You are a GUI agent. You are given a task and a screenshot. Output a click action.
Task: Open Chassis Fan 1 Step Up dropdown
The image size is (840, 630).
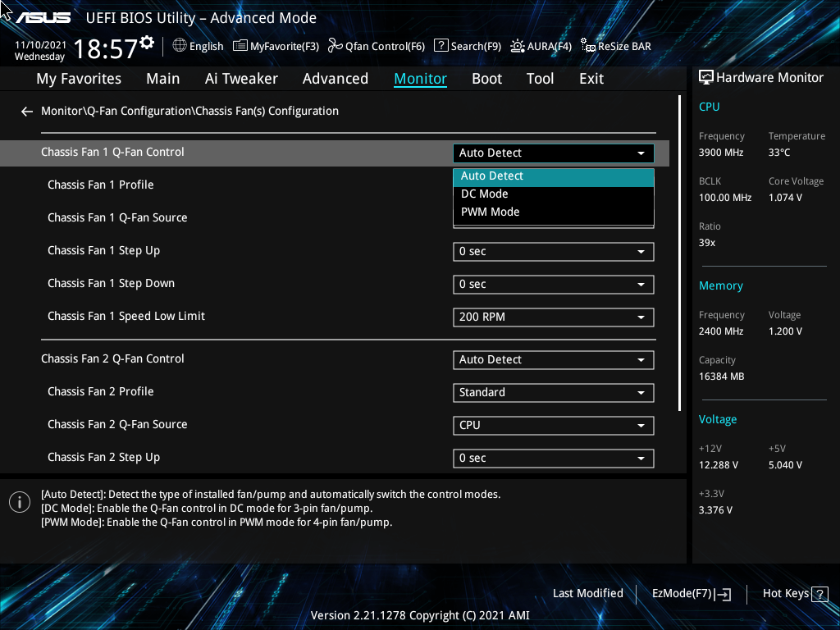click(554, 252)
